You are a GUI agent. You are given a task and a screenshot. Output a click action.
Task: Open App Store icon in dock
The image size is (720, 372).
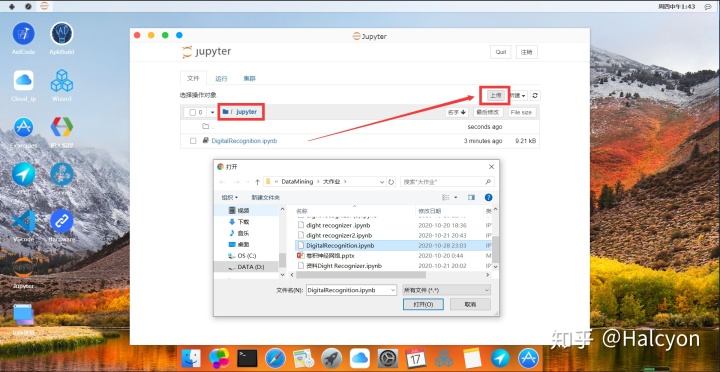click(528, 358)
